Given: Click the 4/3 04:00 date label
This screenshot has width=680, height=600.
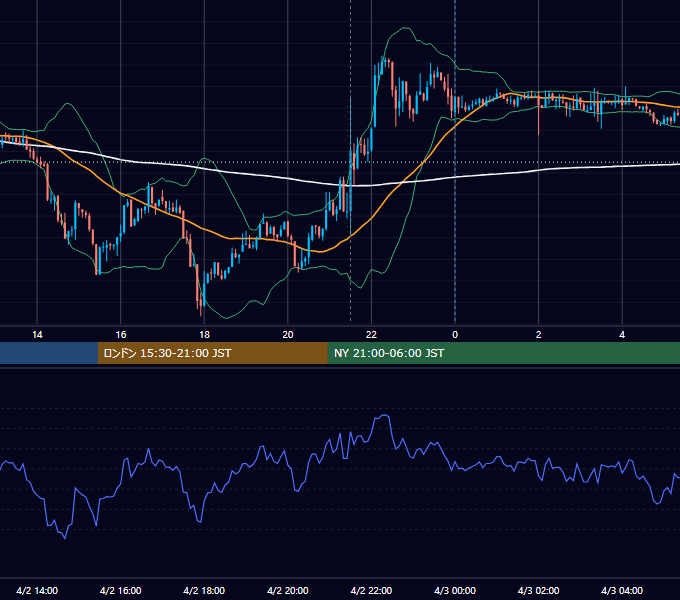Looking at the screenshot, I should 622,590.
